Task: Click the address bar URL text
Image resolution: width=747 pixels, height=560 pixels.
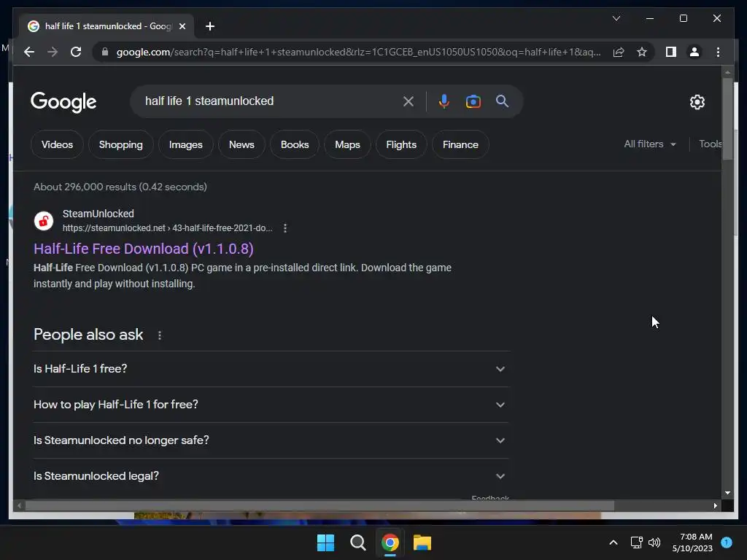Action: (x=358, y=52)
